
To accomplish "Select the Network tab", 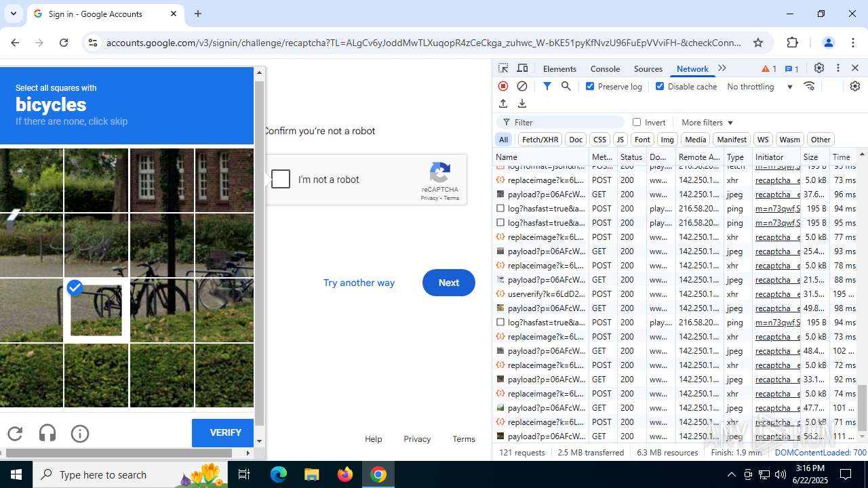I will 692,68.
